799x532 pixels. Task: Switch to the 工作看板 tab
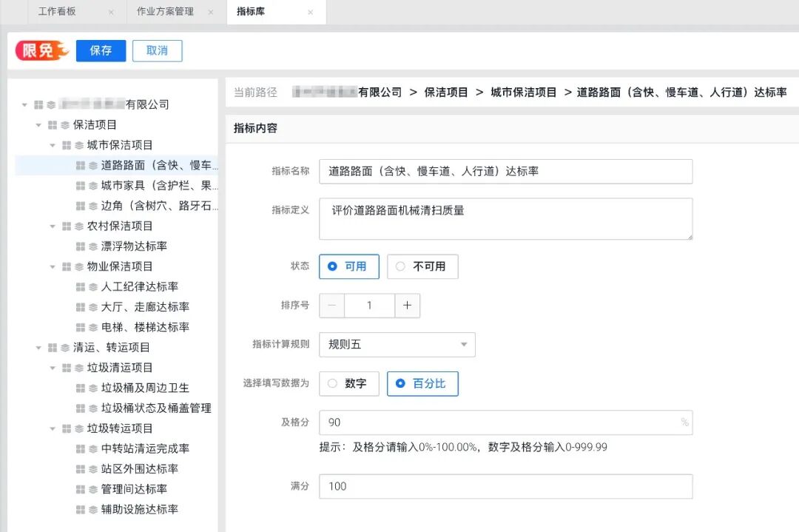[x=59, y=12]
